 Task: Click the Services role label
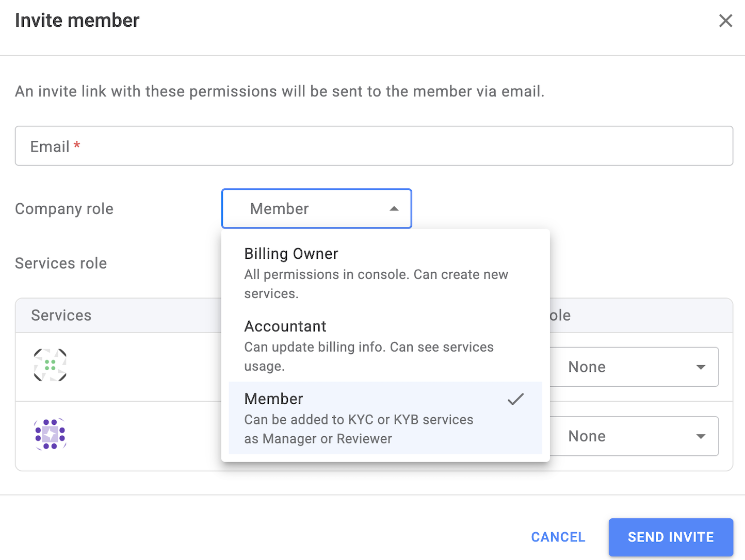(x=61, y=263)
